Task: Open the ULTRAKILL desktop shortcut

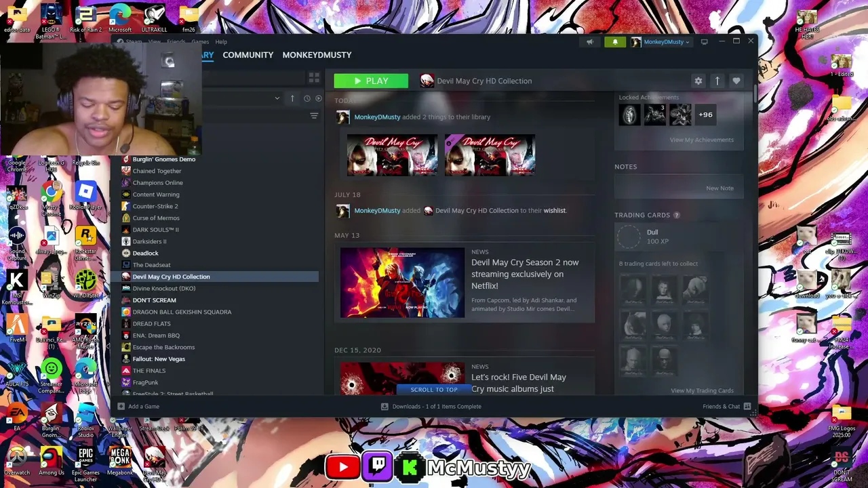Action: pyautogui.click(x=154, y=20)
